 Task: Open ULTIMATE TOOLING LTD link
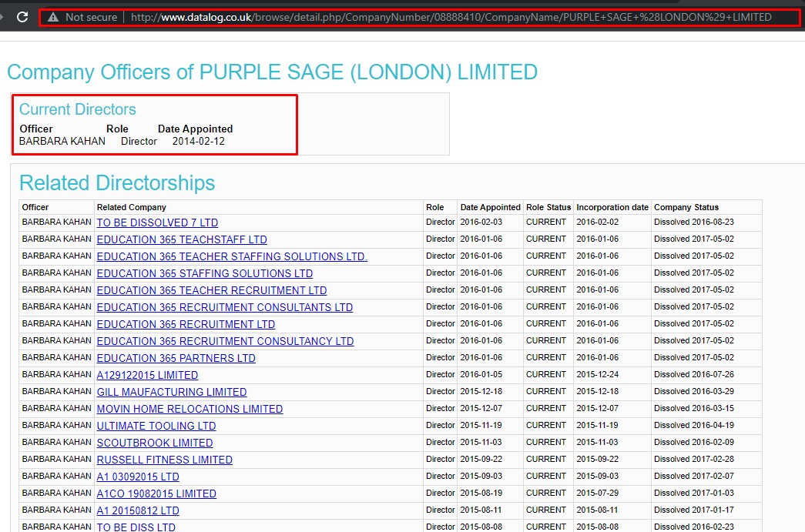[x=156, y=426]
